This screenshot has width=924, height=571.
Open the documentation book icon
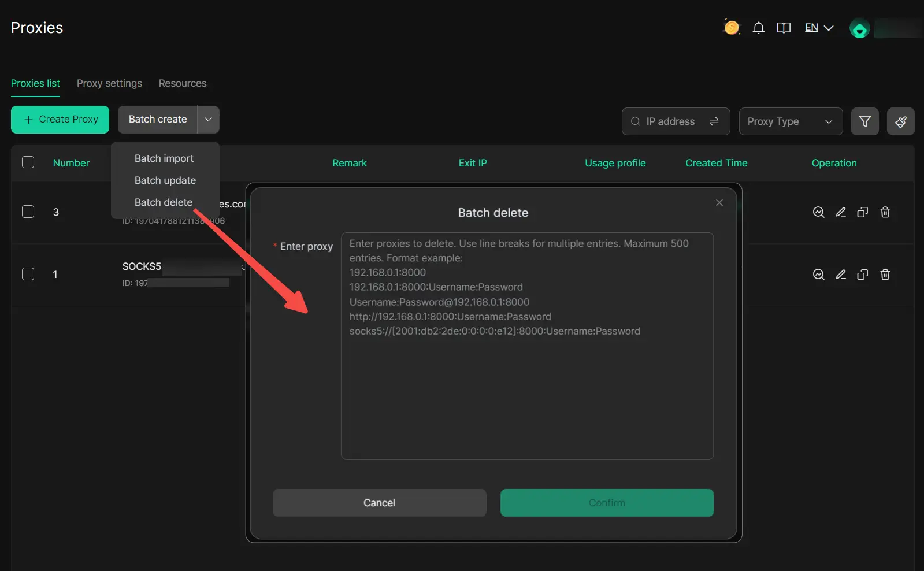point(783,28)
